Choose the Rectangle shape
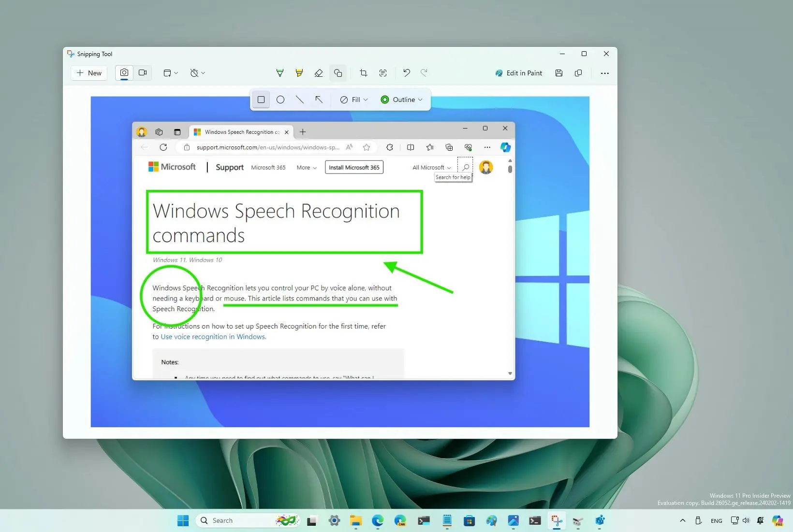 coord(261,100)
